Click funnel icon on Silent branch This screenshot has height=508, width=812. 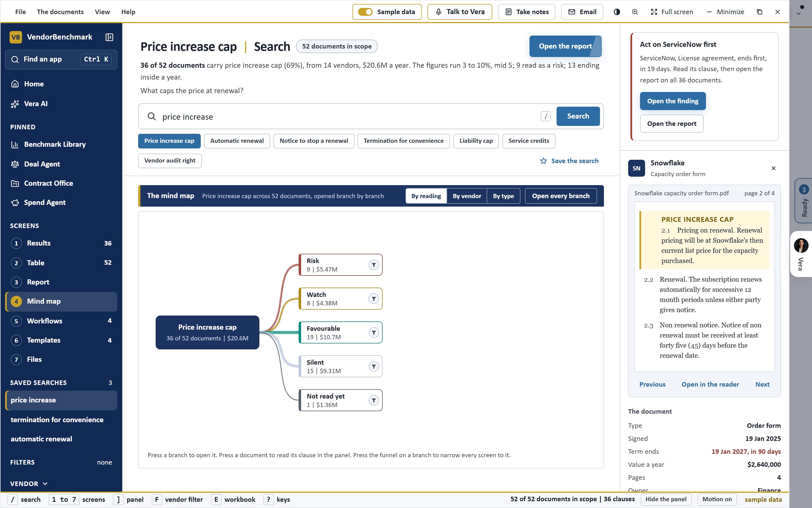(374, 367)
